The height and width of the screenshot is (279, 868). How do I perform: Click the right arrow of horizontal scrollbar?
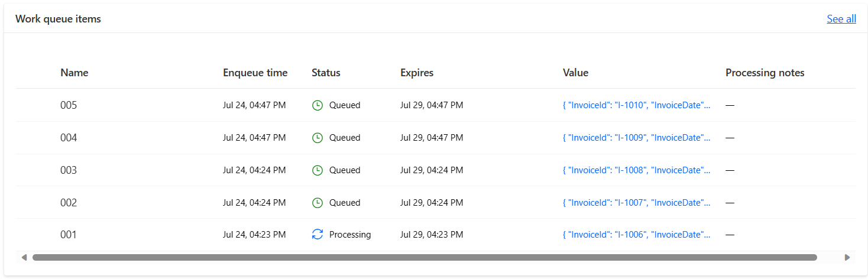(x=847, y=257)
